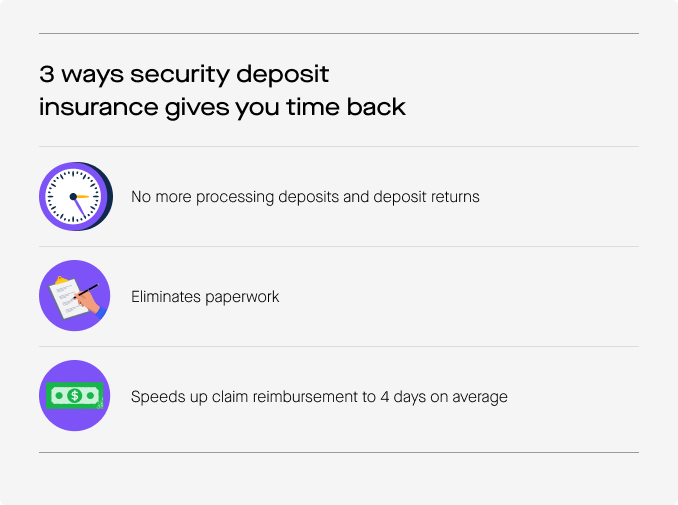Click the blue sleeve cuff on the hand
The image size is (678, 505).
pos(101,313)
